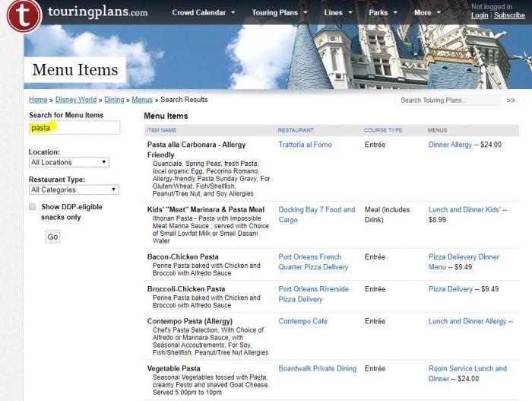Viewport: 532px width, 401px height.
Task: Click the 'Contempo Pasta (Allergy)' item name
Action: pyautogui.click(x=190, y=321)
